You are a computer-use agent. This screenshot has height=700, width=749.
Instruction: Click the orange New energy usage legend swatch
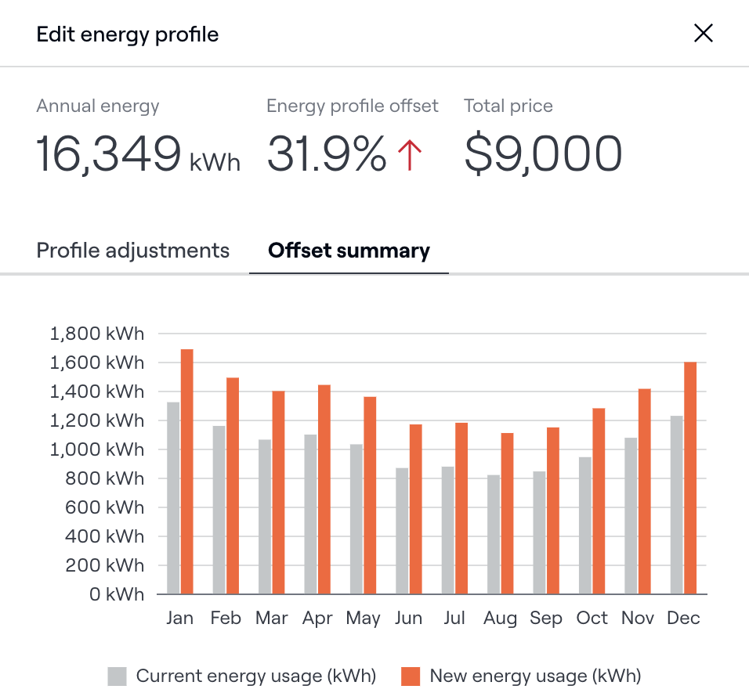point(411,677)
